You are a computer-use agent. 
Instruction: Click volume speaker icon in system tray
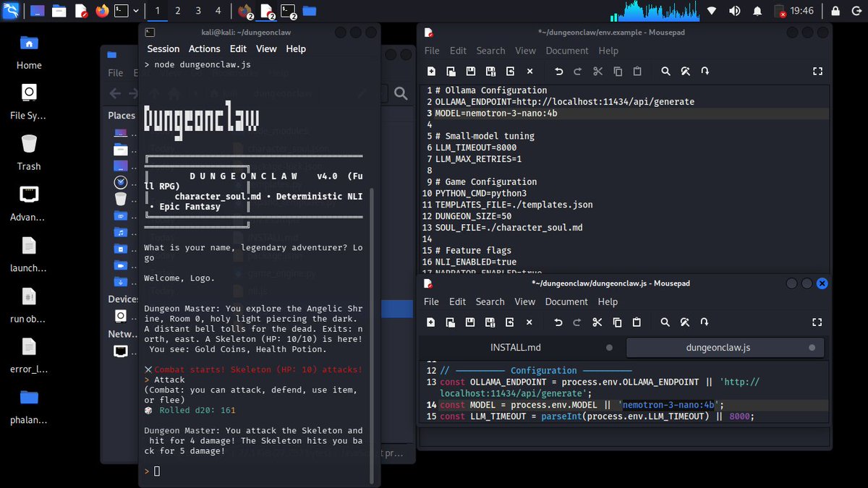click(x=735, y=11)
